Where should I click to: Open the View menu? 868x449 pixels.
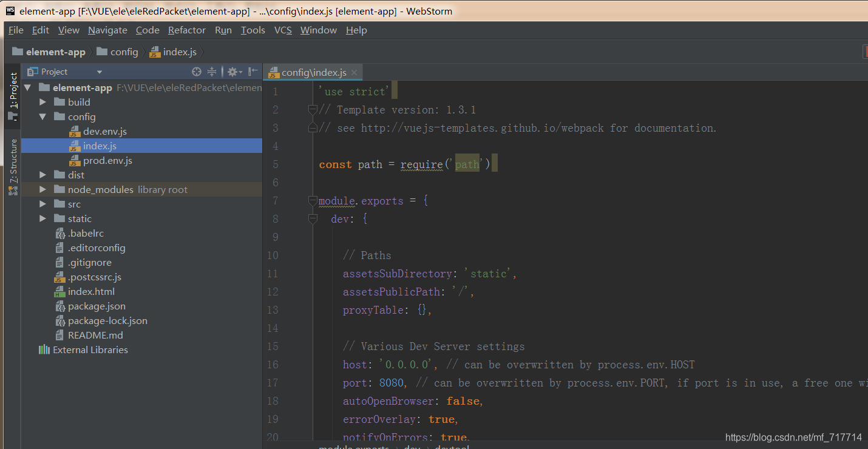coord(69,30)
